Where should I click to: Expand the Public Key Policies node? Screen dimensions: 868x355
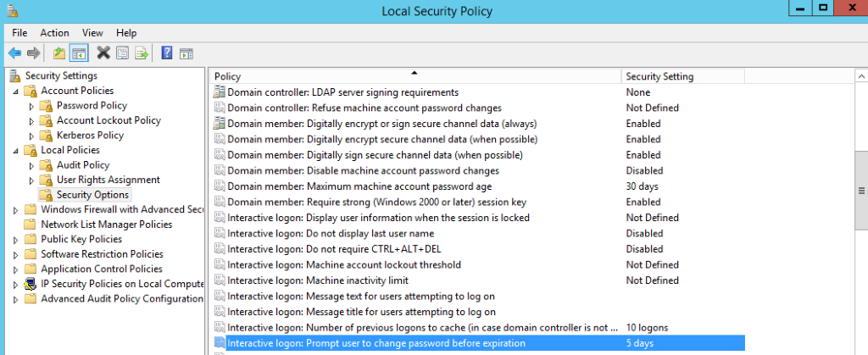(15, 240)
